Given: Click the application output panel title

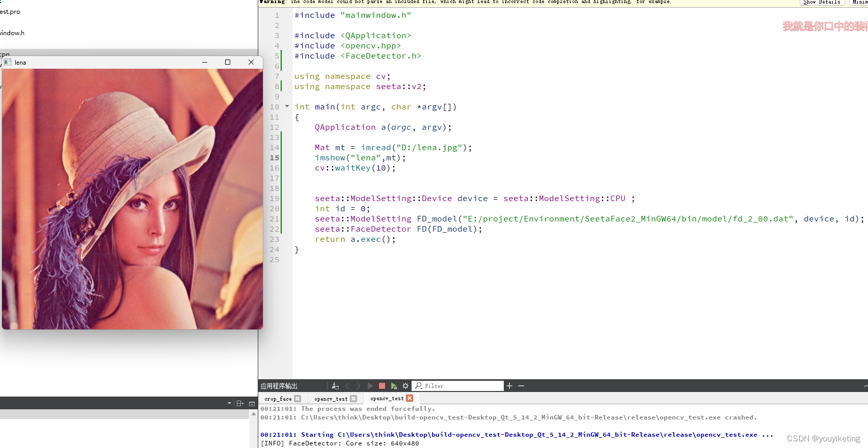Looking at the screenshot, I should click(279, 386).
